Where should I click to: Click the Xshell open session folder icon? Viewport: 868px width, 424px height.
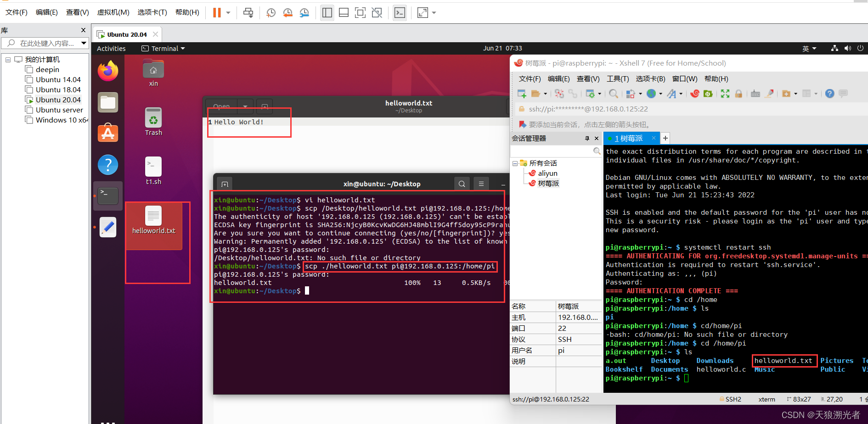535,94
